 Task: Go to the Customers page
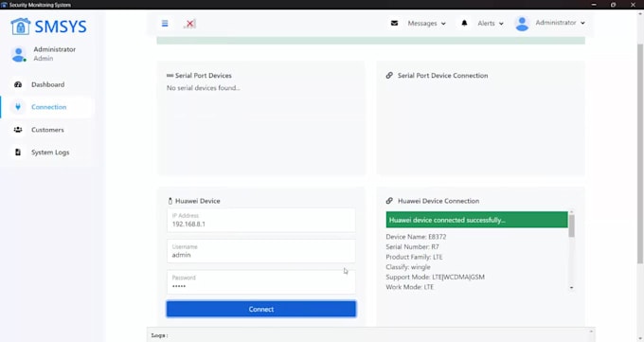(x=47, y=130)
